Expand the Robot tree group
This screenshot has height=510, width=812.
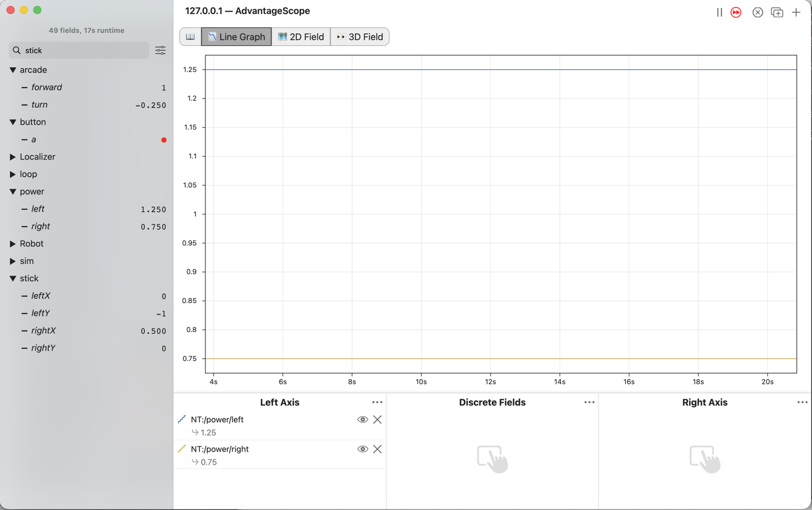point(13,244)
